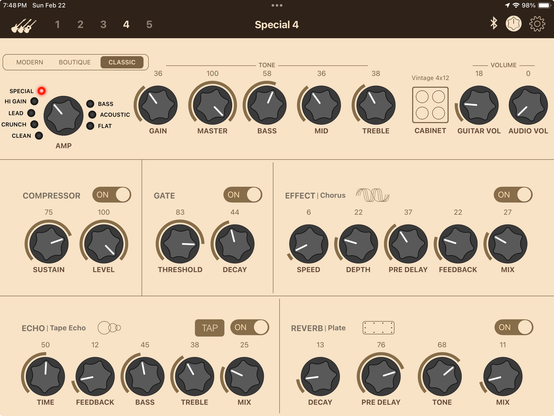Click the reverb DECAY knob
Image resolution: width=554 pixels, height=416 pixels.
(320, 376)
